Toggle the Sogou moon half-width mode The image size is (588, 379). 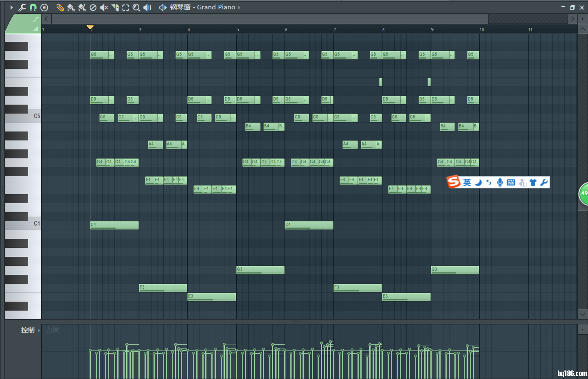478,182
